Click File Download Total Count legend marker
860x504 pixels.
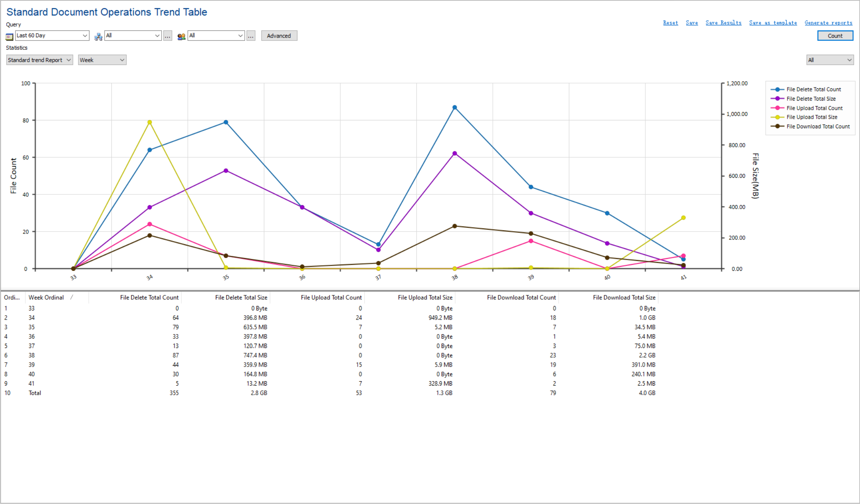click(777, 127)
